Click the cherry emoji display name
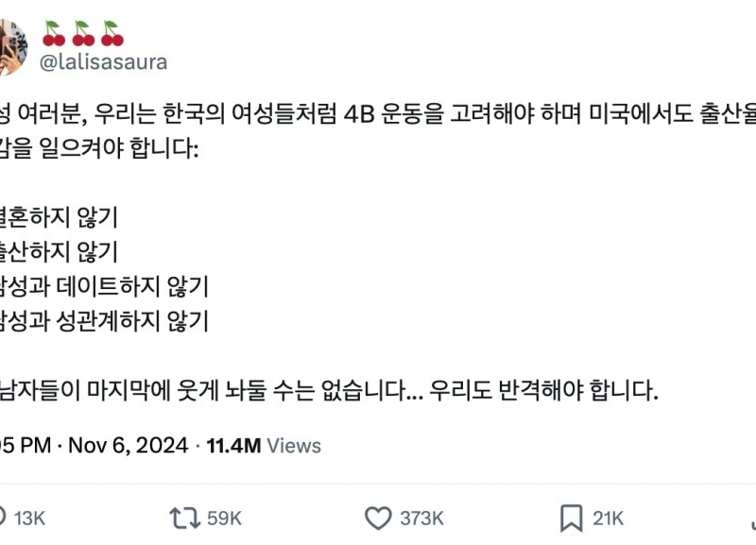 point(83,35)
